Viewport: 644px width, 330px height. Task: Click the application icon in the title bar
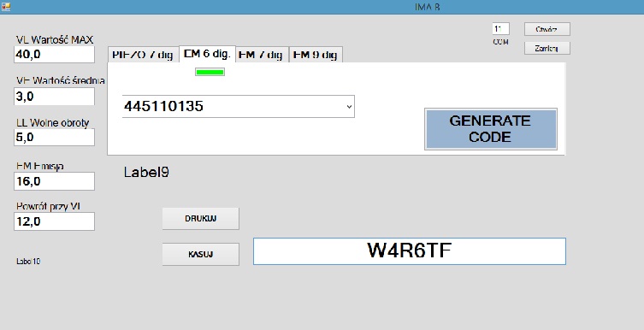click(6, 7)
